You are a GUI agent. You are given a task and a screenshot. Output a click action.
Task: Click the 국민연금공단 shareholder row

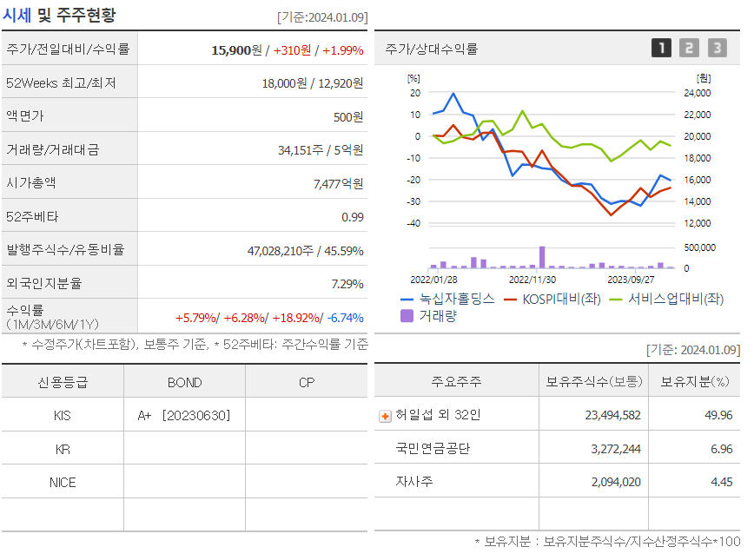[x=557, y=449]
